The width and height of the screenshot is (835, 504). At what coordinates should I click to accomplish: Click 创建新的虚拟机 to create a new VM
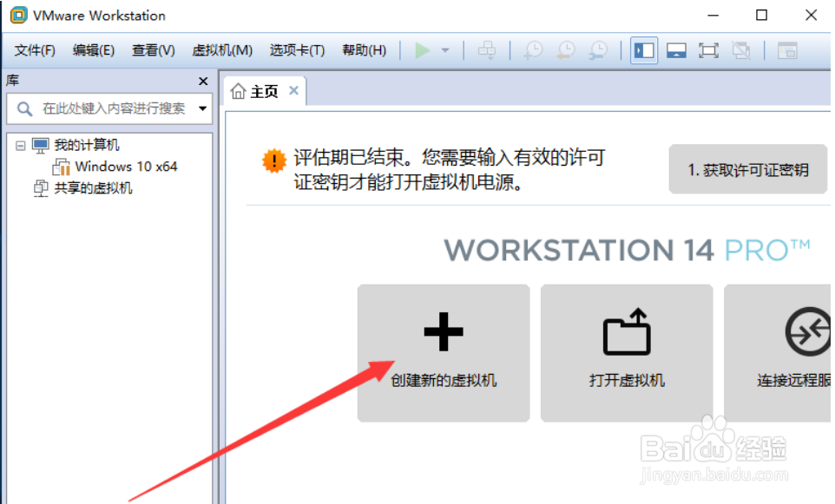tap(443, 352)
